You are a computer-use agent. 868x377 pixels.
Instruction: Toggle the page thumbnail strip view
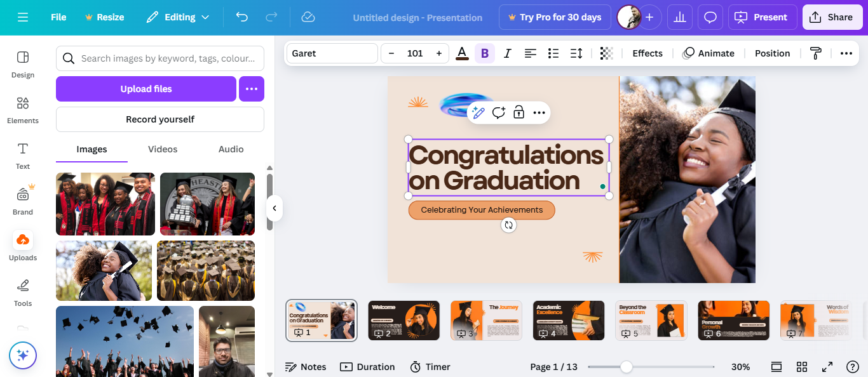(x=776, y=367)
